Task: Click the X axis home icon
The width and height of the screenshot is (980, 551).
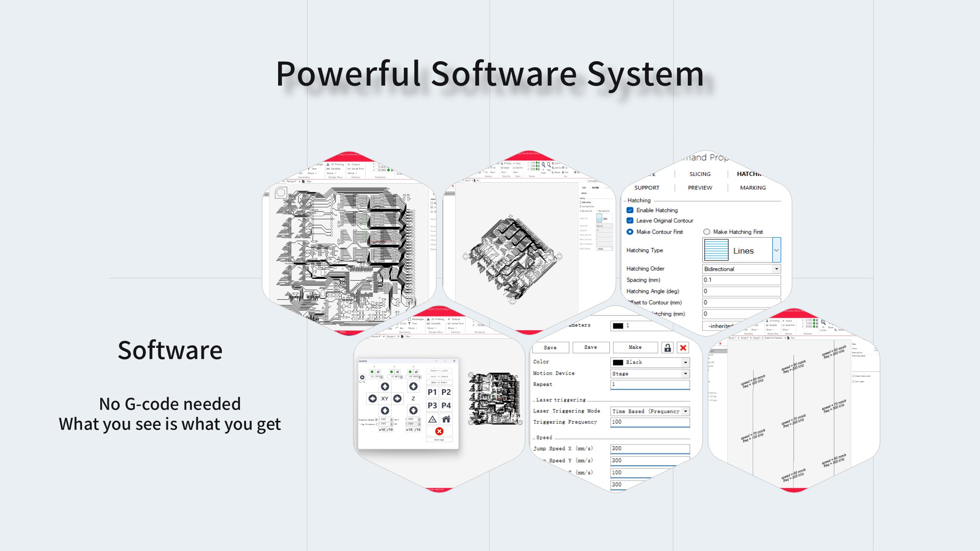Action: click(378, 372)
